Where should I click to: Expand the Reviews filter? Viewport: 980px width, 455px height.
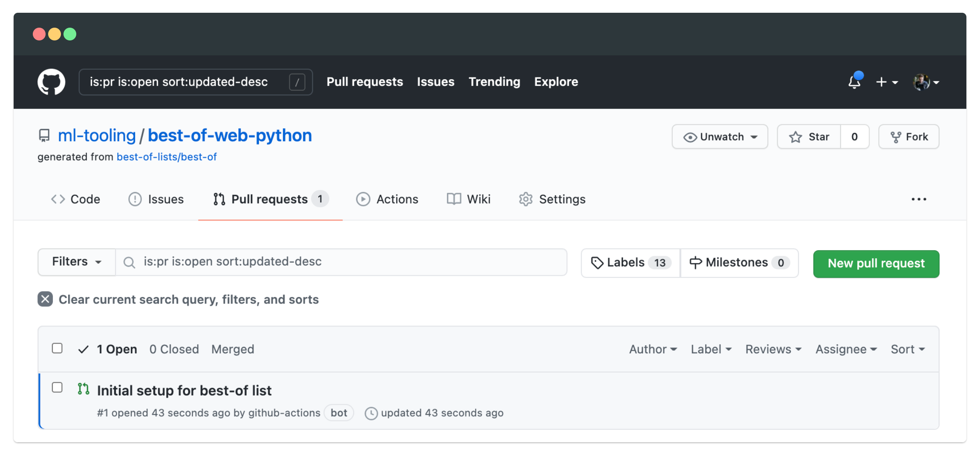(x=773, y=349)
